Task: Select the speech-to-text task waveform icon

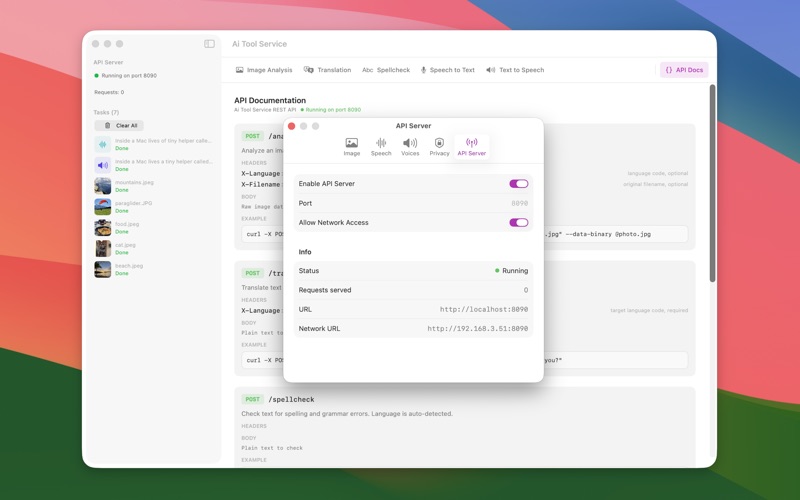Action: pos(103,144)
